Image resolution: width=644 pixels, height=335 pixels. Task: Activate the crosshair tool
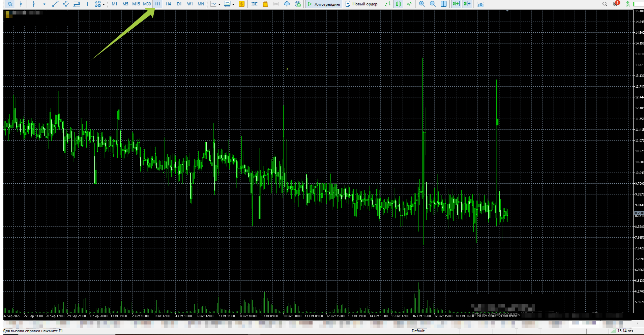pyautogui.click(x=21, y=4)
